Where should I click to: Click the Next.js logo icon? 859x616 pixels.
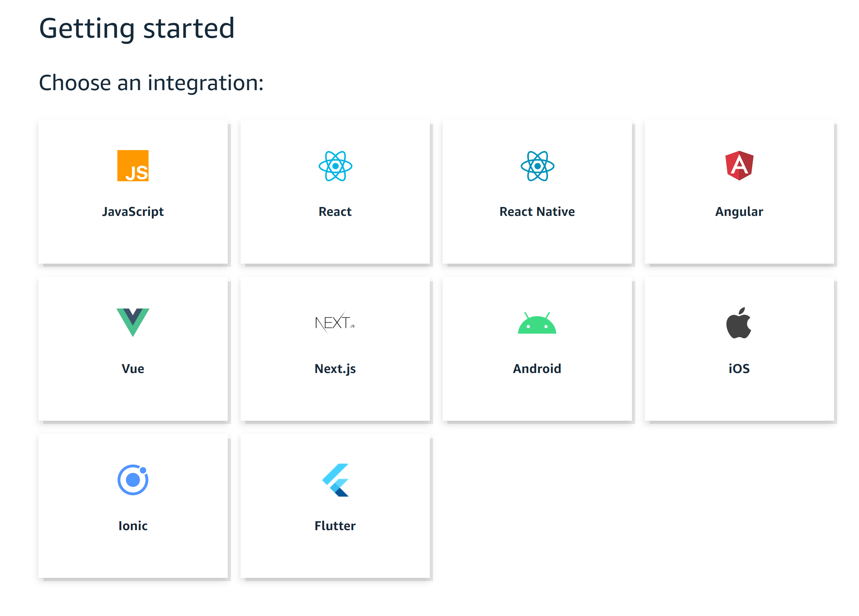pos(335,322)
